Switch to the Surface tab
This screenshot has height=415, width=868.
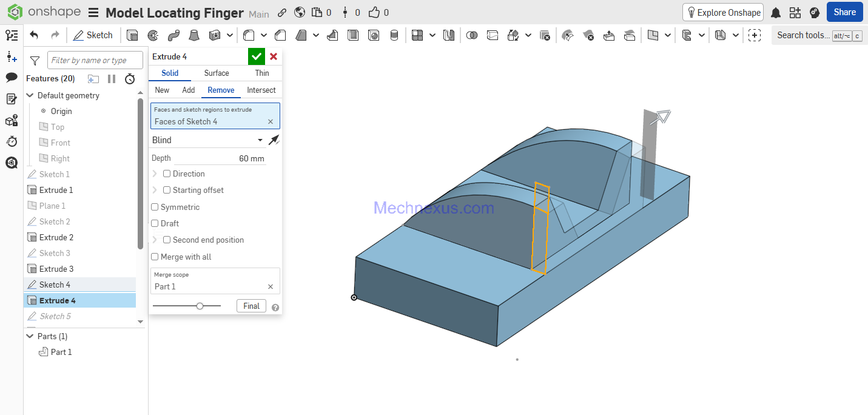click(x=217, y=73)
